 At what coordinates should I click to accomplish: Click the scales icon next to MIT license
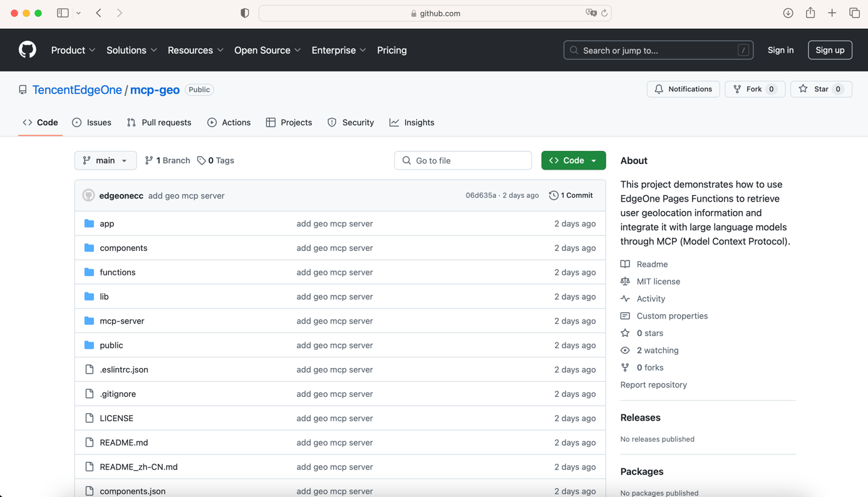pos(625,282)
